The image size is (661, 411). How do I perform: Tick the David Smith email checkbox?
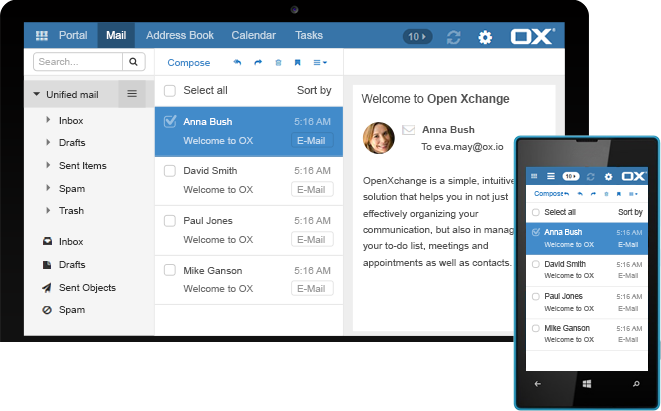(x=170, y=171)
